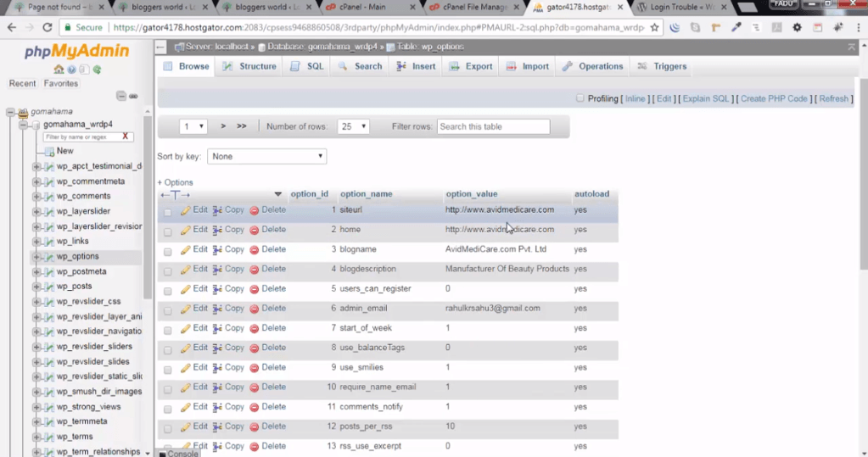The width and height of the screenshot is (868, 457).
Task: Open the Operations tab
Action: tap(593, 66)
